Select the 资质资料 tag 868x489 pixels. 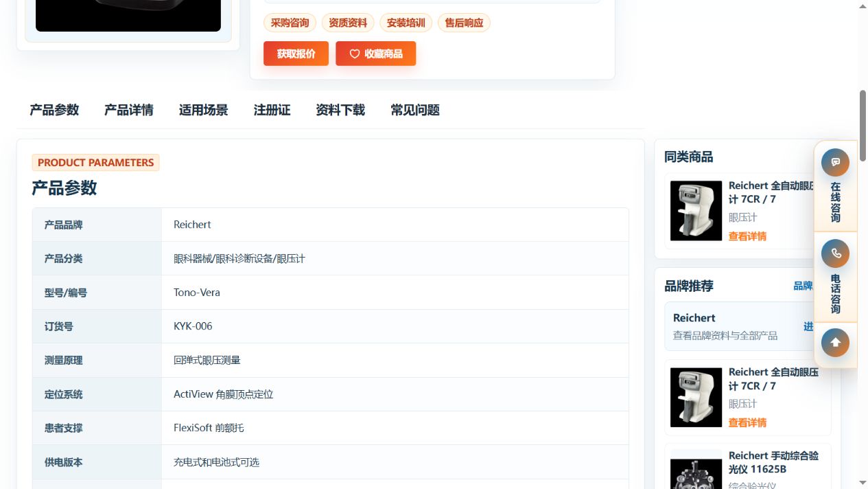point(348,23)
